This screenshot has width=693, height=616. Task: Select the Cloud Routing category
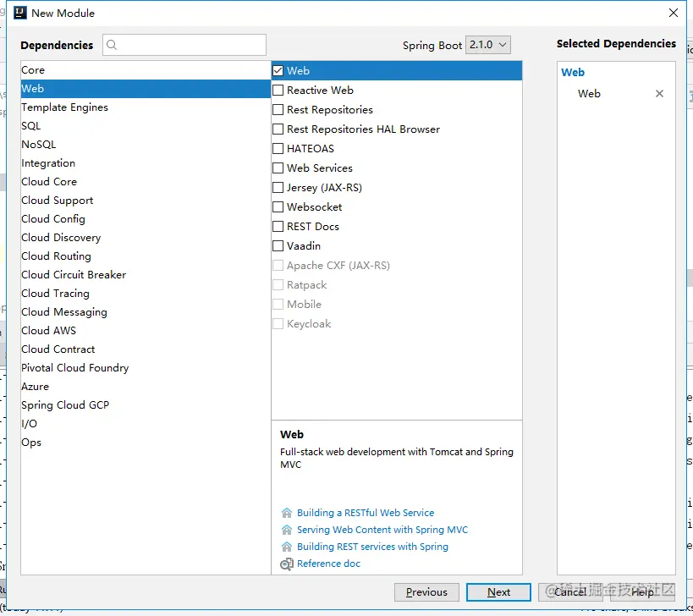[146, 256]
